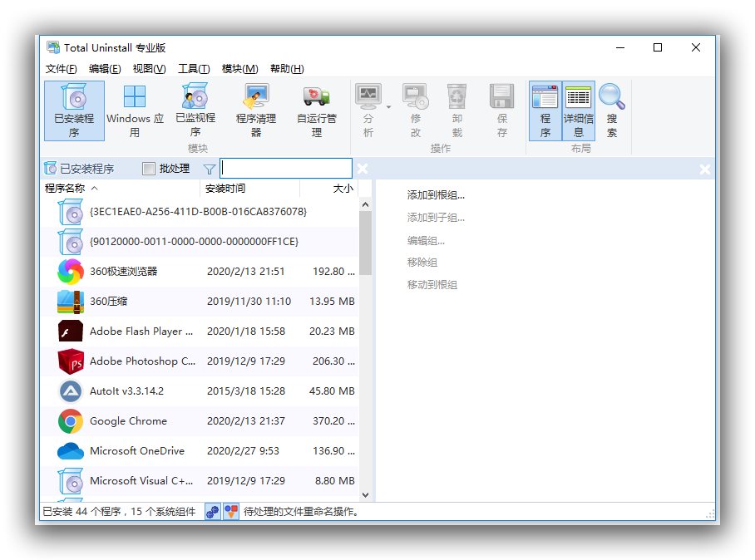Open the 文件(F) menu
Viewport: 755px width, 560px height.
coord(62,69)
